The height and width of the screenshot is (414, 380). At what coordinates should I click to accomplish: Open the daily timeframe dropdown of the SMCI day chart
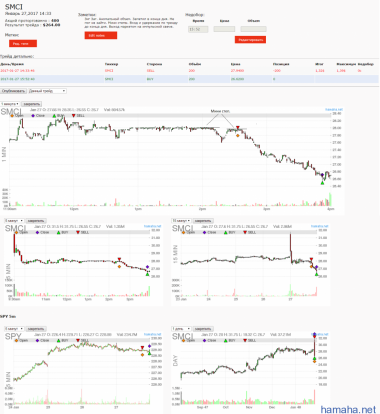[x=181, y=329]
